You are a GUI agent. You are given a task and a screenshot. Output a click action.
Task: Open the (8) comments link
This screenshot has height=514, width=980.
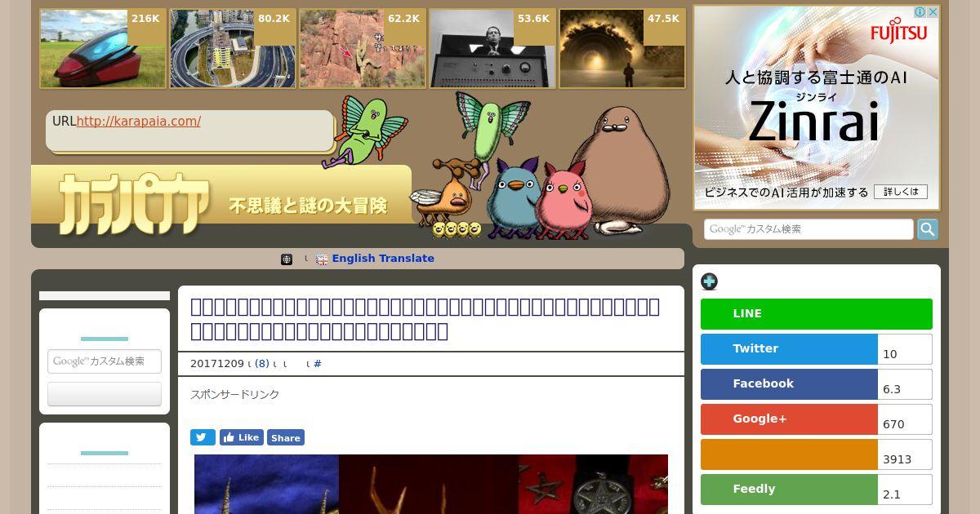click(x=262, y=364)
